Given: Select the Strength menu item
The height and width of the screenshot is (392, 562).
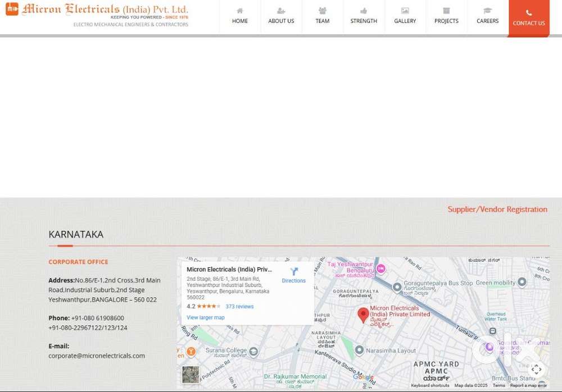Looking at the screenshot, I should click(x=364, y=16).
